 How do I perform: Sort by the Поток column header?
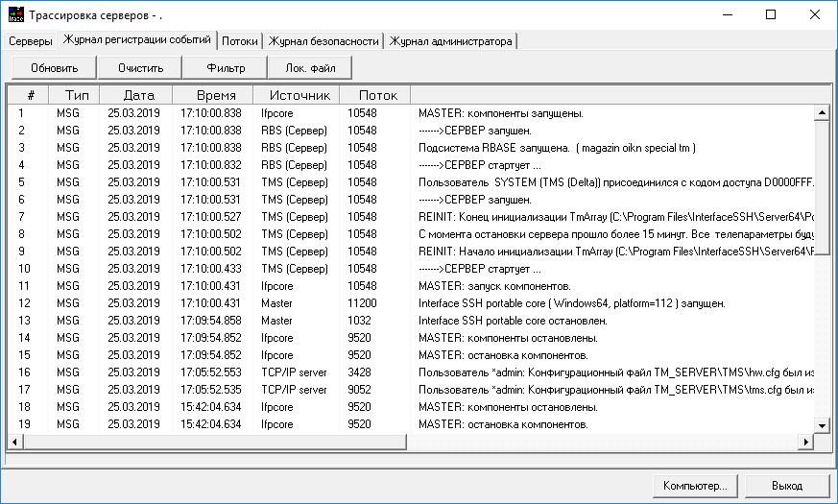377,95
